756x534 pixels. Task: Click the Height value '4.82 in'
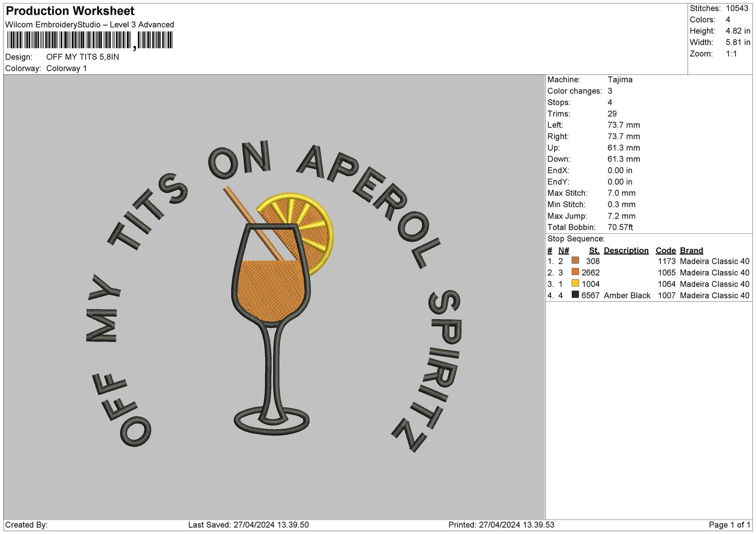click(x=738, y=31)
